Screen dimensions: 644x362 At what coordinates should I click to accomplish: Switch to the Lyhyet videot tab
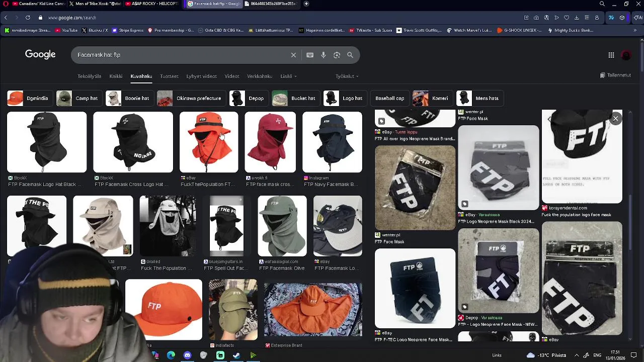(x=201, y=76)
